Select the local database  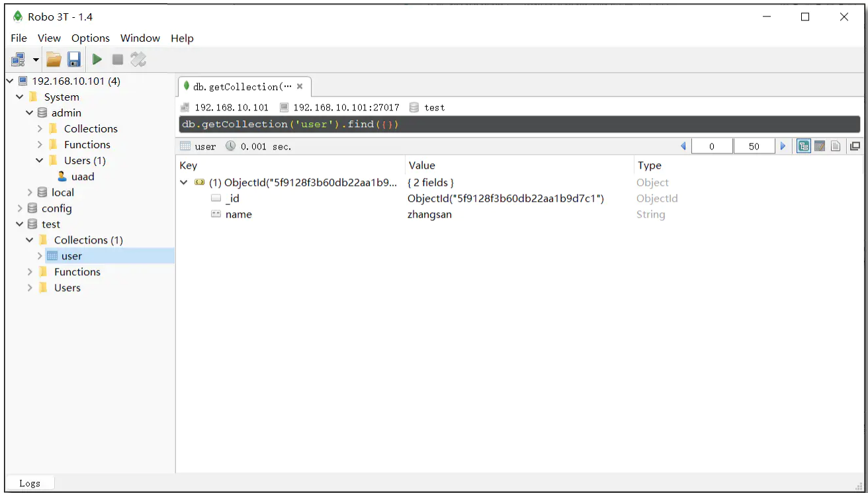pyautogui.click(x=62, y=193)
